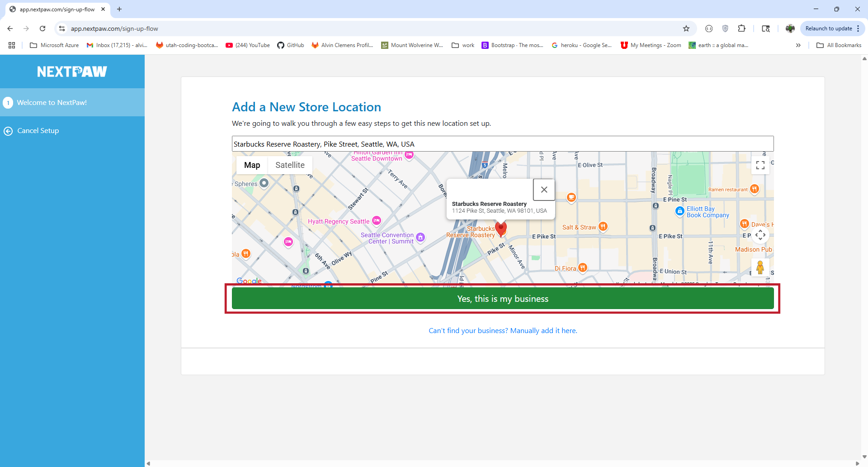Open the GitHub bookmark
868x467 pixels.
(291, 45)
